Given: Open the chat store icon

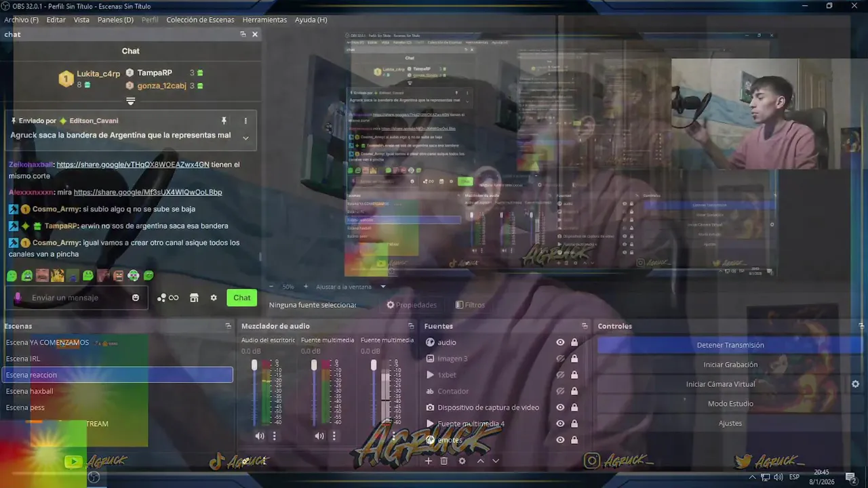Looking at the screenshot, I should pos(194,298).
